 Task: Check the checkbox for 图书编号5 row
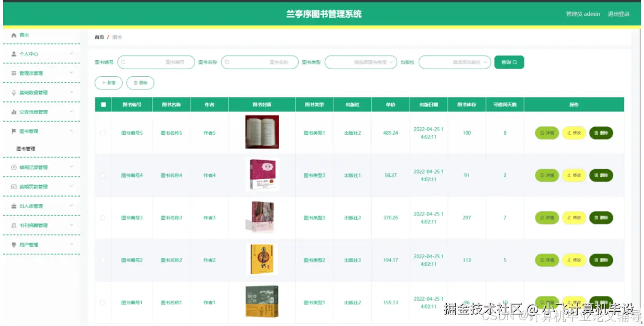coord(103,133)
